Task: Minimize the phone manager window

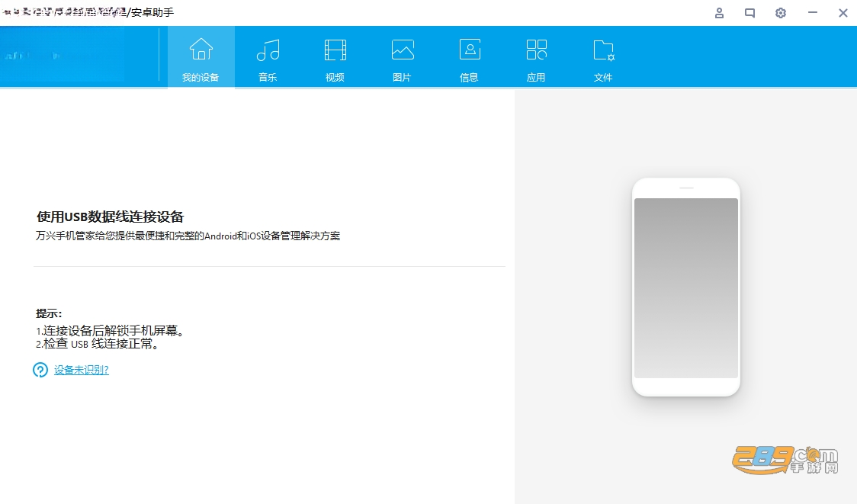Action: (813, 12)
